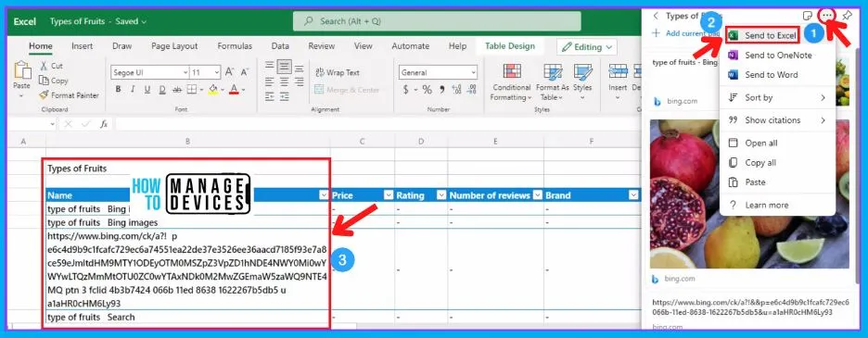Toggle italic formatting
The image size is (868, 338).
point(133,89)
